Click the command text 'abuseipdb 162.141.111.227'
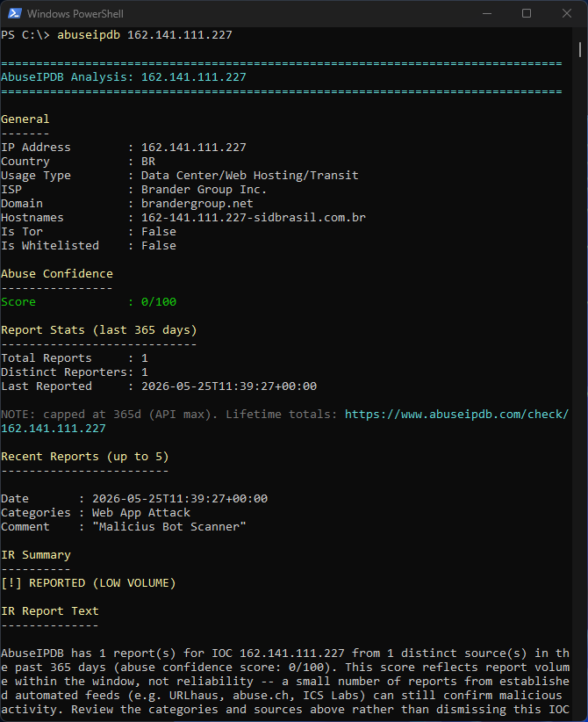This screenshot has height=722, width=588. (x=145, y=35)
